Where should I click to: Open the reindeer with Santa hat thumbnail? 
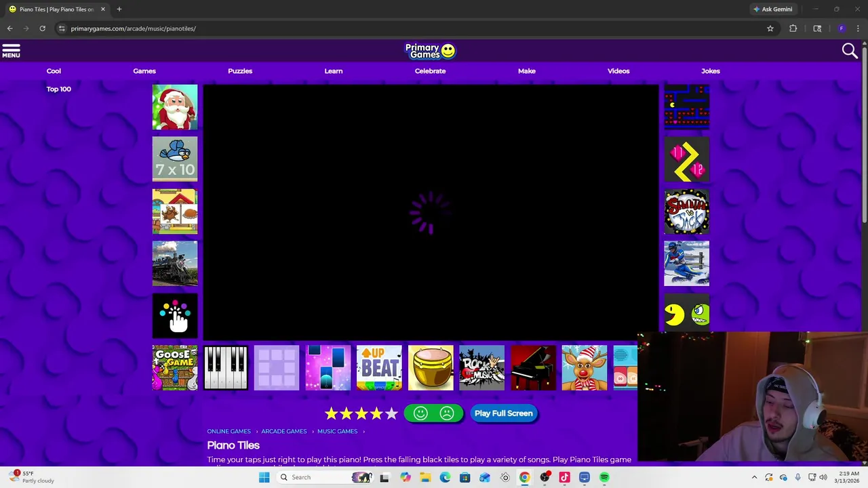[585, 368]
